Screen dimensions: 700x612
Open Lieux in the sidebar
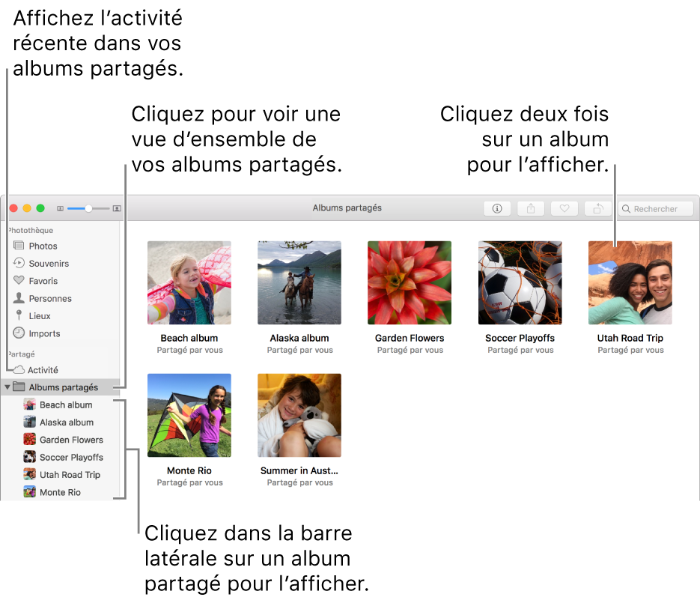point(39,316)
